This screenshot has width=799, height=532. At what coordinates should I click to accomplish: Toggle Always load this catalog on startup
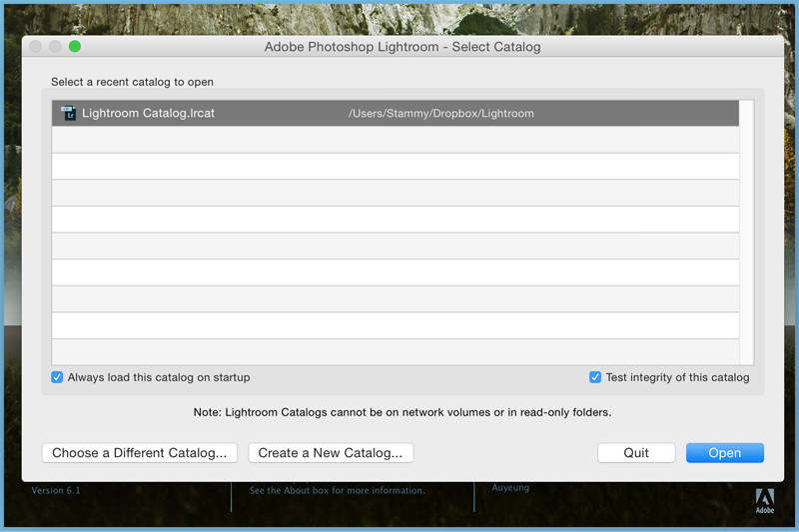[x=57, y=377]
